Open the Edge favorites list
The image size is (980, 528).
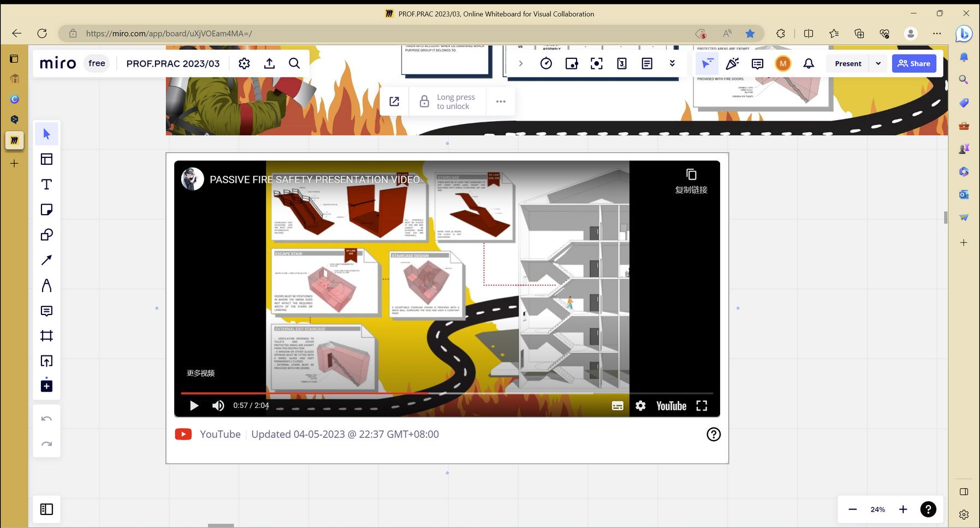pyautogui.click(x=834, y=33)
